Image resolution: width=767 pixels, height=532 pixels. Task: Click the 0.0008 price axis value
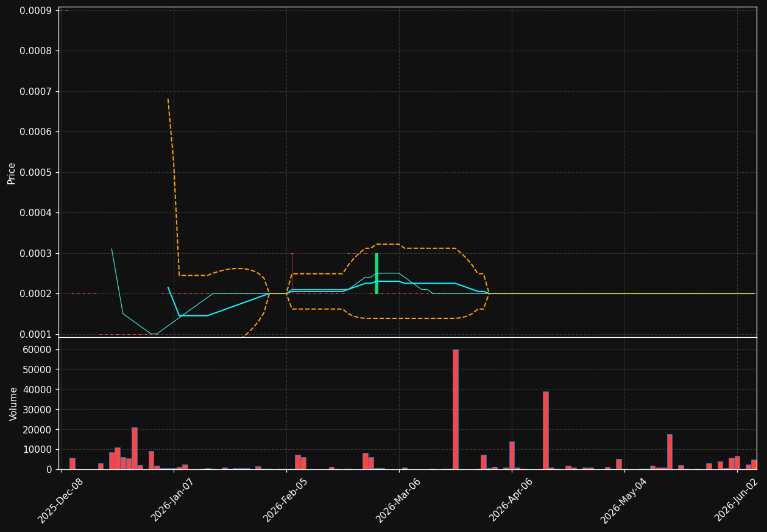[35, 51]
